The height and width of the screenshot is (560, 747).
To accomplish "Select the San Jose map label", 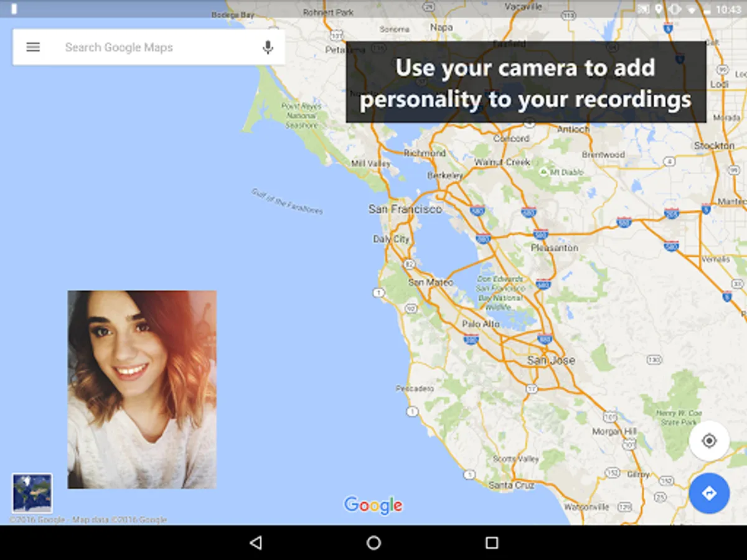I will [x=551, y=360].
